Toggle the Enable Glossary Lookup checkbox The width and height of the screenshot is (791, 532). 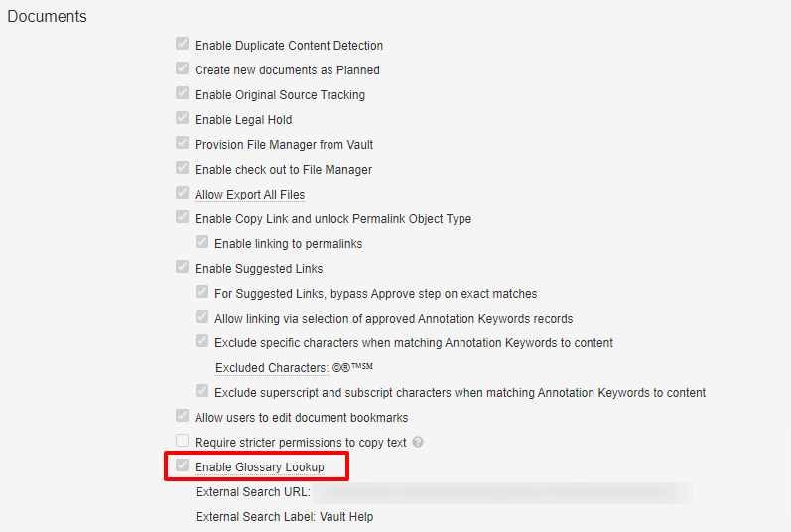point(182,466)
